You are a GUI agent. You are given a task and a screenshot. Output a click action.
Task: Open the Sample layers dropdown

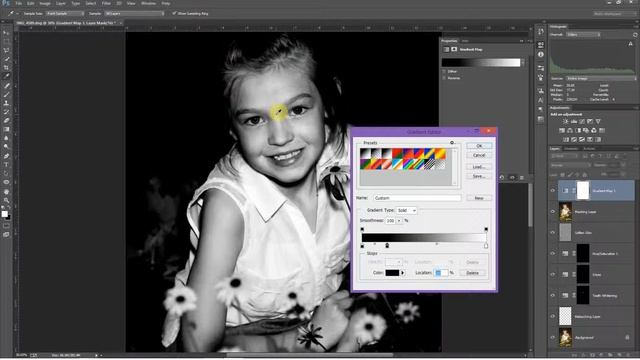point(134,13)
